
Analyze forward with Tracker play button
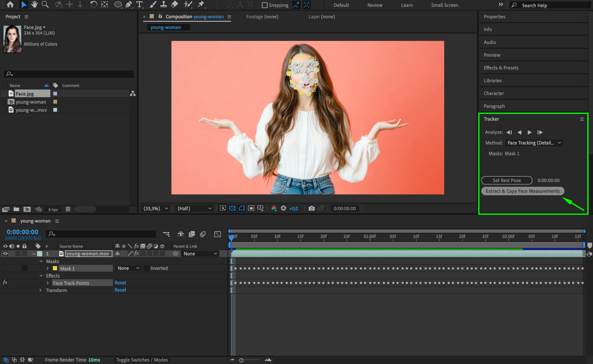530,132
